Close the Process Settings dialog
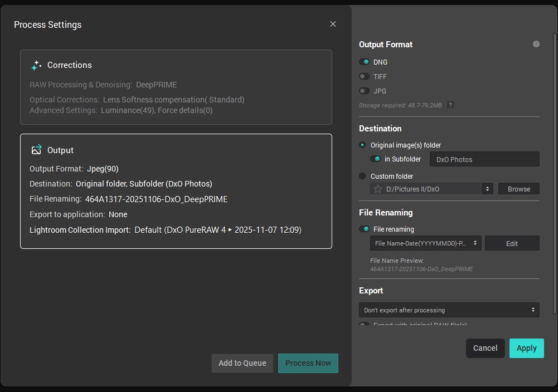 [333, 24]
